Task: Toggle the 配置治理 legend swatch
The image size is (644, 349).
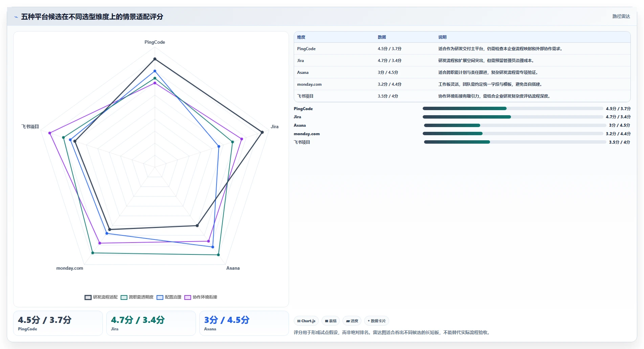Action: [x=160, y=297]
